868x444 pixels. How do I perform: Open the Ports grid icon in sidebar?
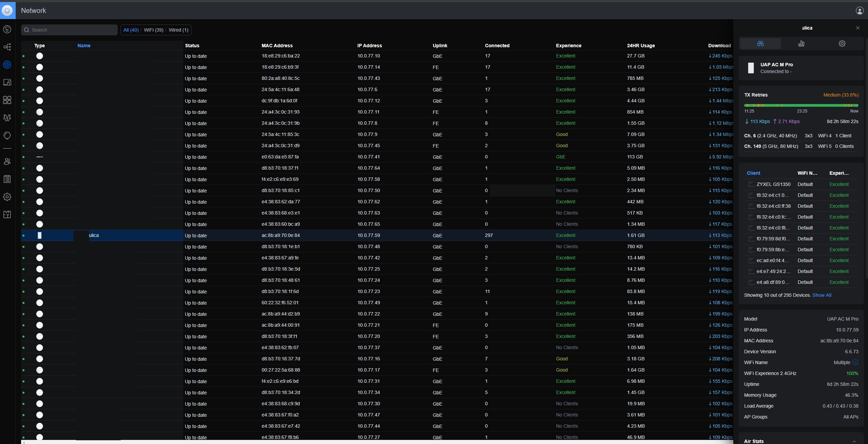pos(7,100)
